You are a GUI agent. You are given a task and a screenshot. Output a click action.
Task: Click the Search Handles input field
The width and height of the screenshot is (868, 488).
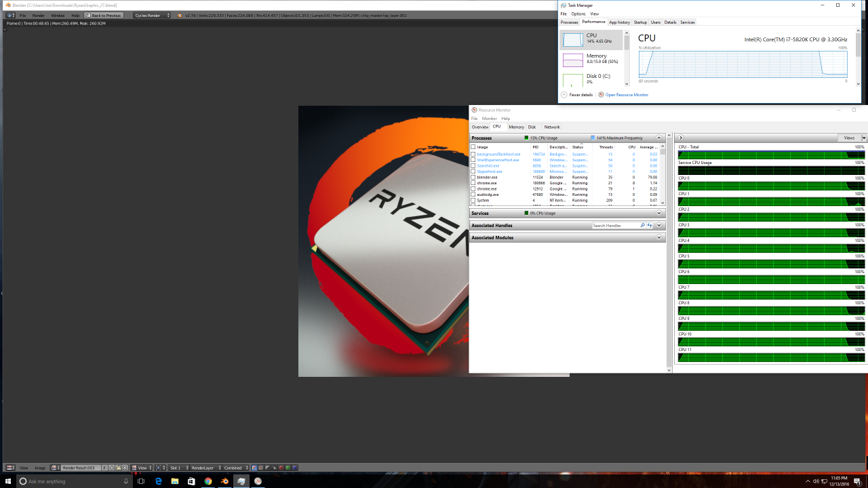[x=616, y=226]
